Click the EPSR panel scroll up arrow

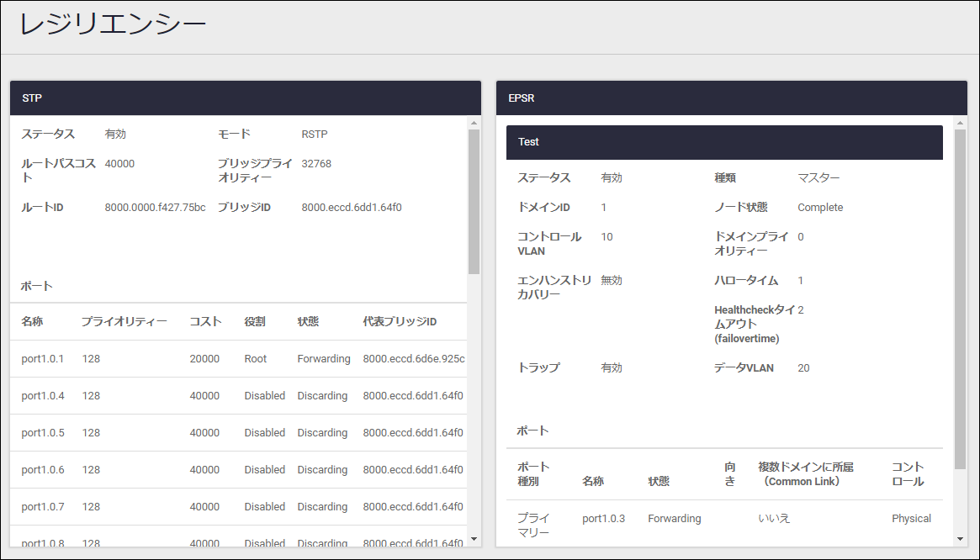pyautogui.click(x=960, y=123)
